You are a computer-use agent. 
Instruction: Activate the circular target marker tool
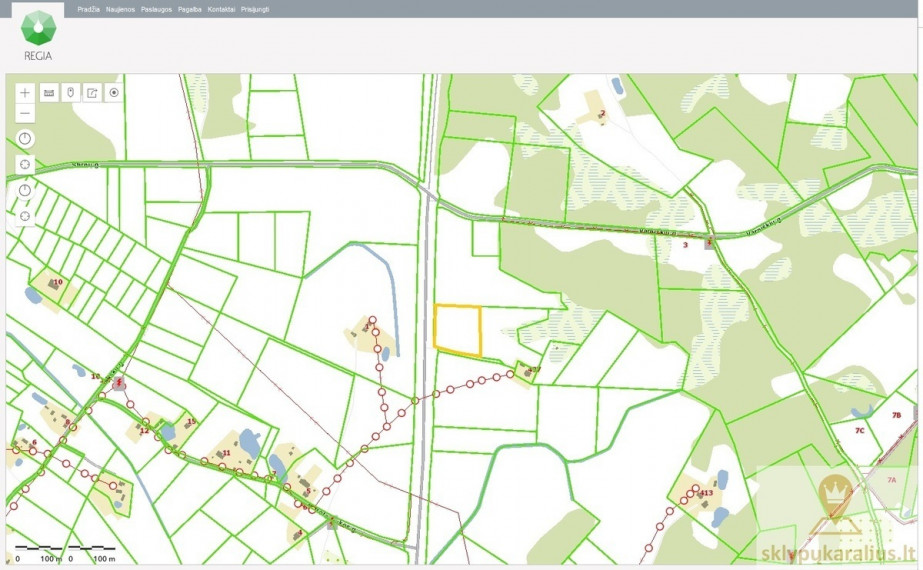114,92
